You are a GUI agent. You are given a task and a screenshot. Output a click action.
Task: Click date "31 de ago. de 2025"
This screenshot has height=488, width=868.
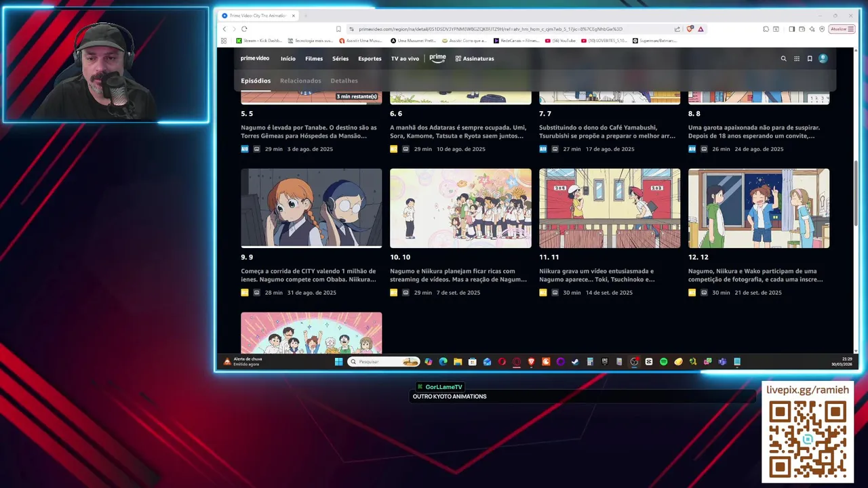tap(312, 293)
